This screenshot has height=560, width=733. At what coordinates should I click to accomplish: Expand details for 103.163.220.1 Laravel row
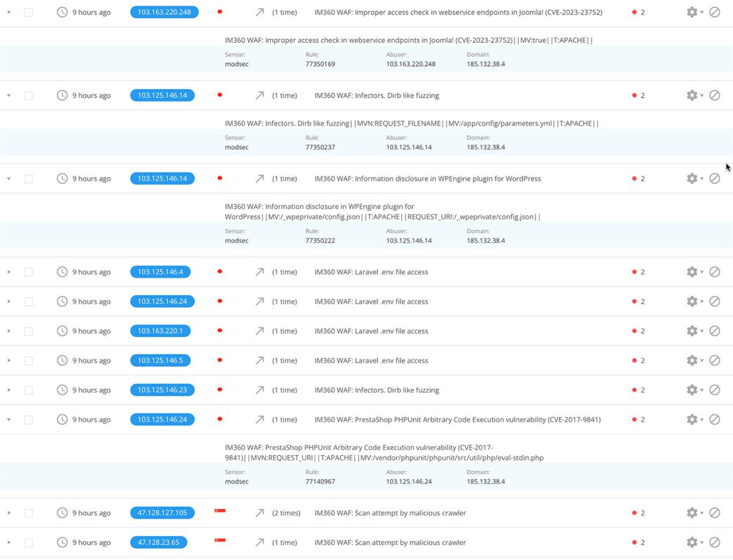[x=9, y=331]
